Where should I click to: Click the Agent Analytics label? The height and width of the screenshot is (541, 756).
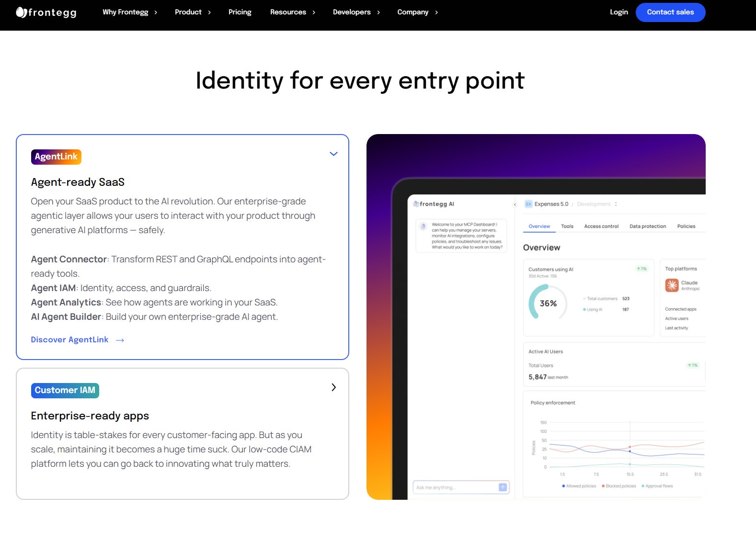[x=66, y=302]
